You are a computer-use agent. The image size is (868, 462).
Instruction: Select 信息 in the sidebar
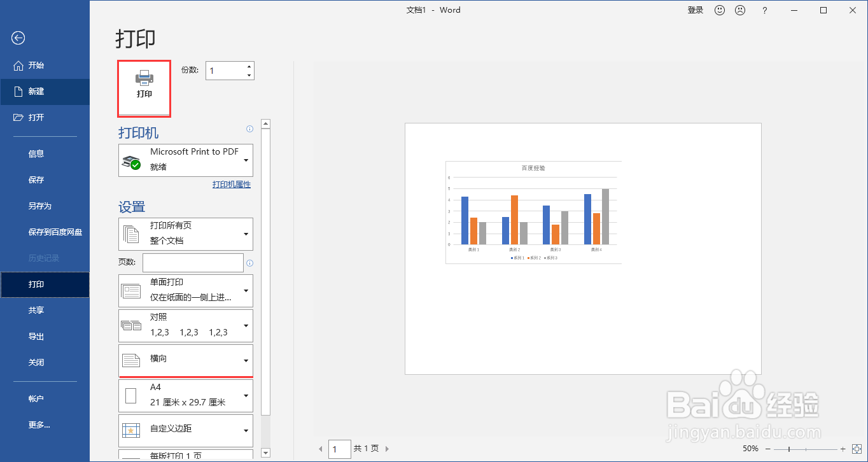[x=45, y=154]
